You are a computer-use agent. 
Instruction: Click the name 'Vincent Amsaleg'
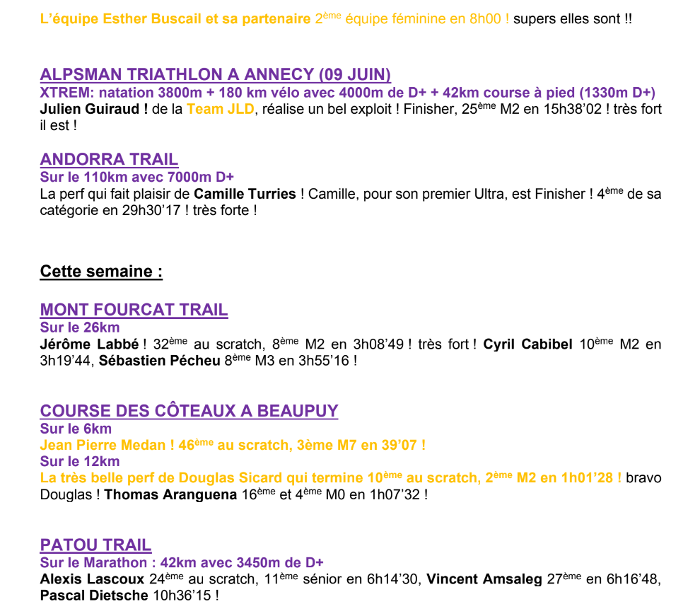point(484,579)
